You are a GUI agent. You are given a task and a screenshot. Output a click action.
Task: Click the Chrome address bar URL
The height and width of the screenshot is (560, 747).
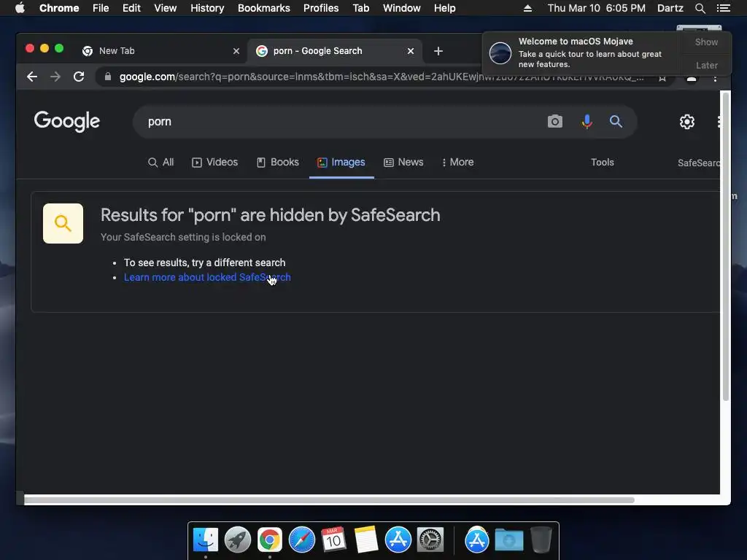381,77
